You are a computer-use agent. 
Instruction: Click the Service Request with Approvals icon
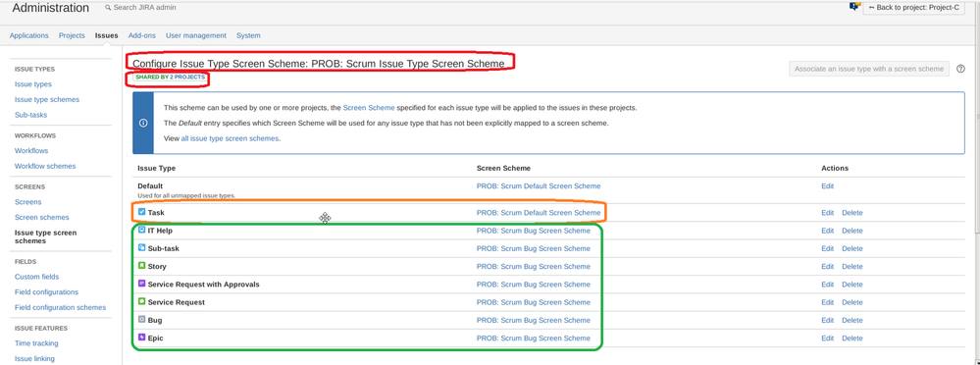141,284
